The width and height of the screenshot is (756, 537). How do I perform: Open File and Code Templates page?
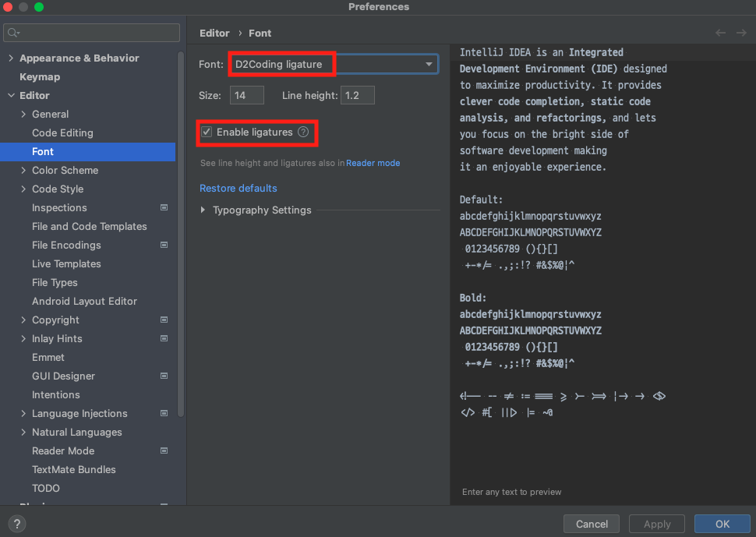(88, 227)
